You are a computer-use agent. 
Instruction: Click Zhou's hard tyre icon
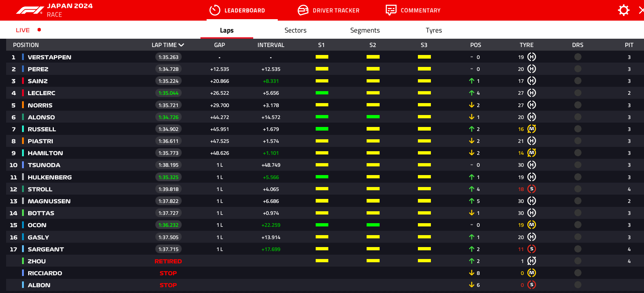[532, 261]
